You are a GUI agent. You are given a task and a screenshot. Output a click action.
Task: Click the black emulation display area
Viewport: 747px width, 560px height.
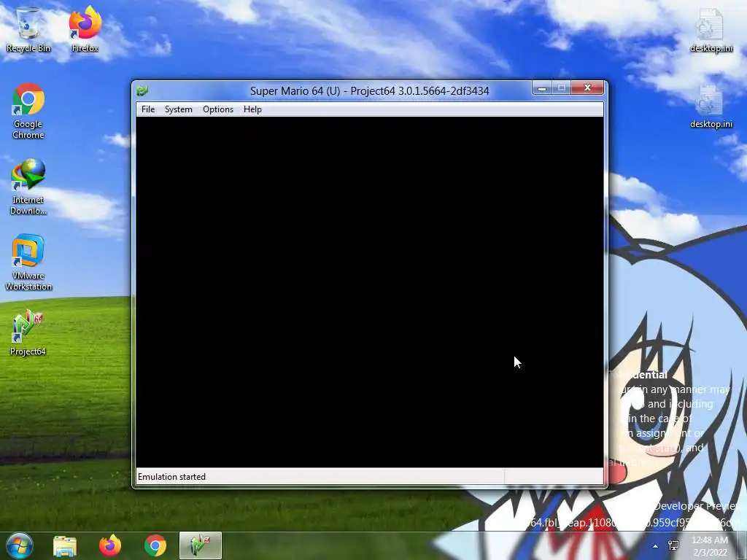pos(370,292)
